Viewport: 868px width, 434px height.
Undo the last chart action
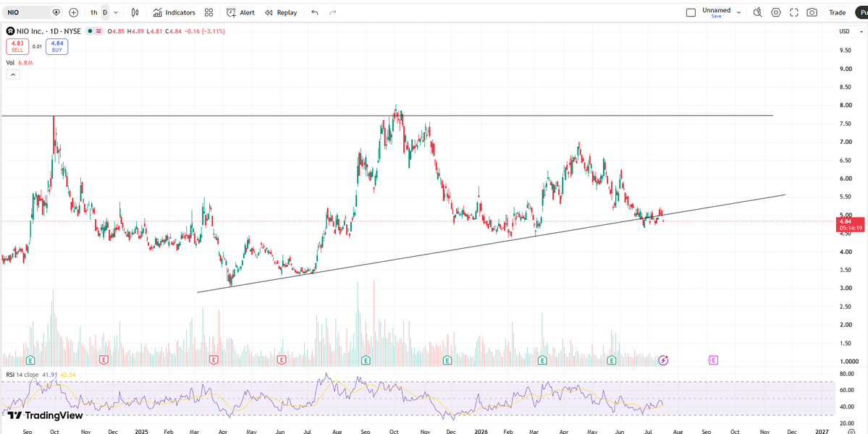(315, 12)
